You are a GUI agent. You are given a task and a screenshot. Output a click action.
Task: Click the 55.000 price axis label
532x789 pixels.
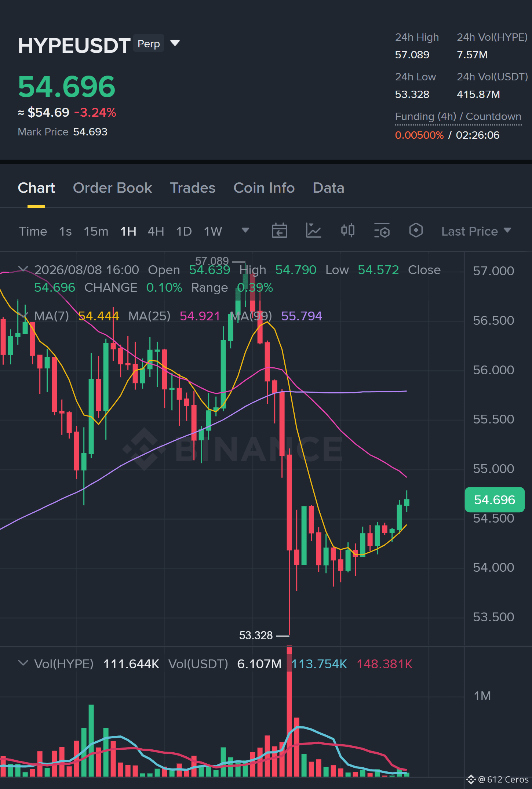493,469
